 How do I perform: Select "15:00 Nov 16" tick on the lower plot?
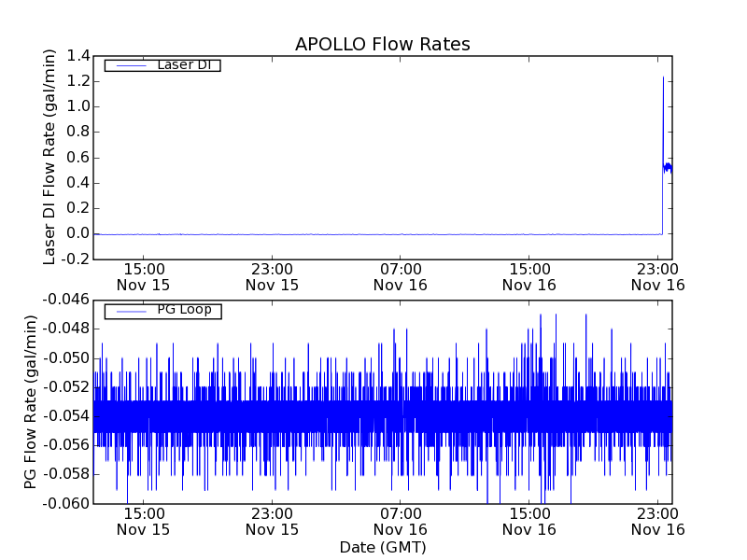click(529, 521)
